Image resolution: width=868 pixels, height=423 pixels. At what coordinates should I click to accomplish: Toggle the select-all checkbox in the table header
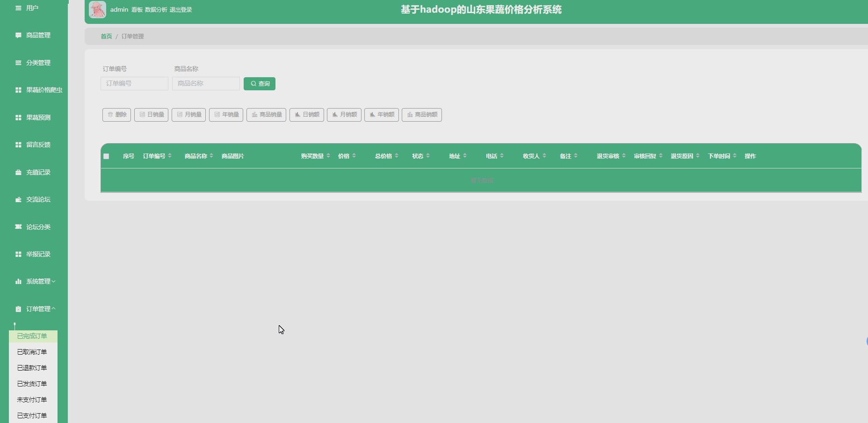coord(106,156)
